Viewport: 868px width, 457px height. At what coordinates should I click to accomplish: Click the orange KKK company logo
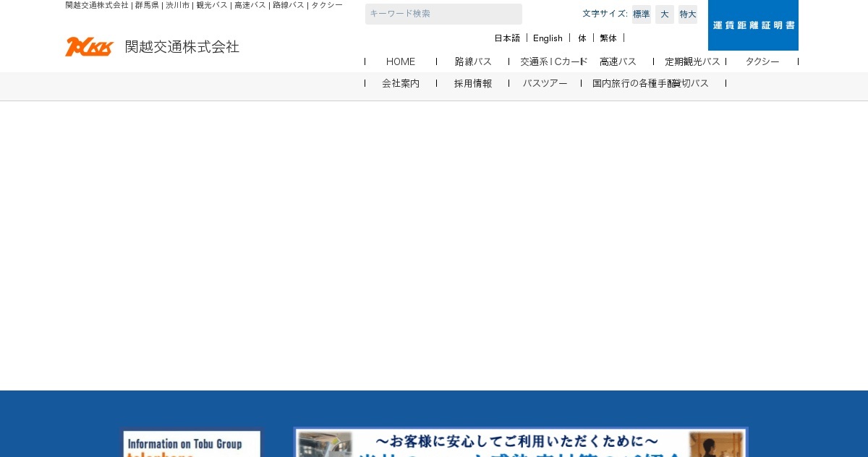tap(89, 47)
